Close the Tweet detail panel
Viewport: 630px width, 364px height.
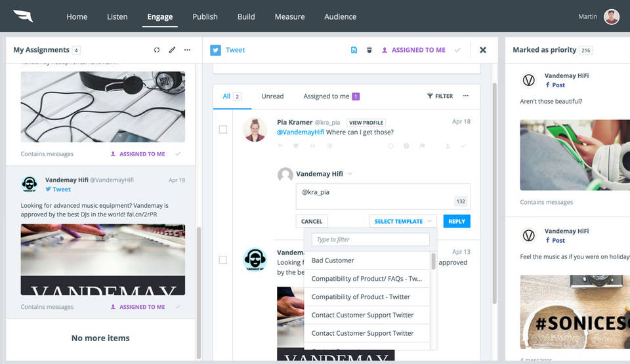tap(483, 50)
